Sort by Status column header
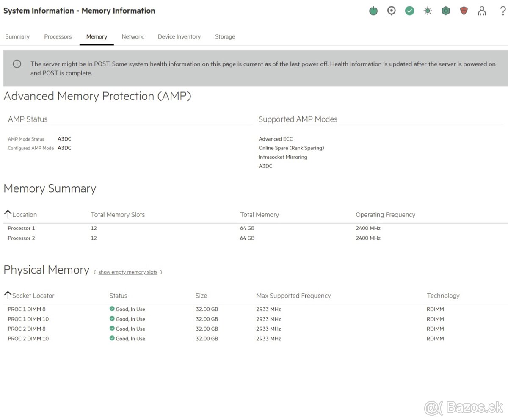The image size is (508, 420). click(x=118, y=296)
